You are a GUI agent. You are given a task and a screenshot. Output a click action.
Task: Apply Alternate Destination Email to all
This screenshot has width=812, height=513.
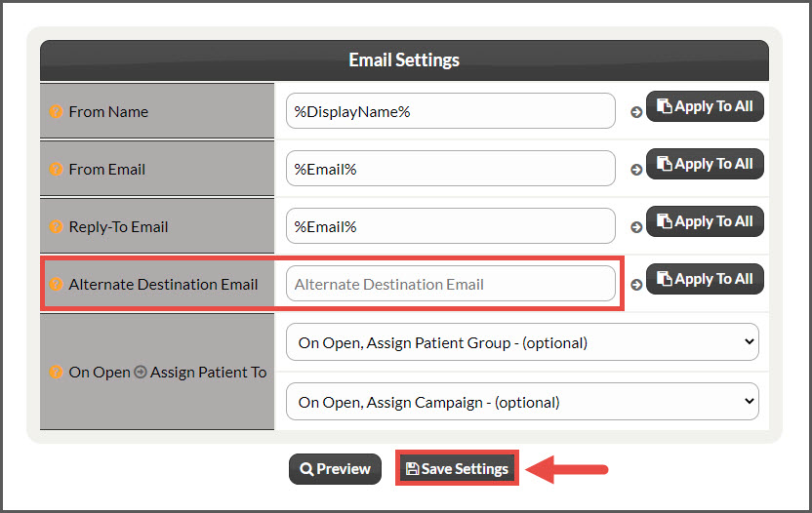click(705, 279)
